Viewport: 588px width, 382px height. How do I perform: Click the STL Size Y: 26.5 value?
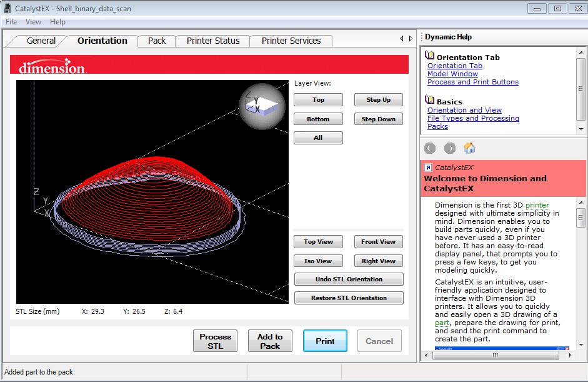coord(134,311)
